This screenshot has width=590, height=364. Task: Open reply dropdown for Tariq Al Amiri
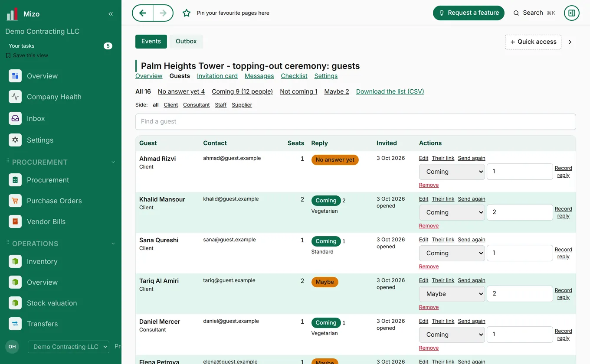[x=452, y=294]
